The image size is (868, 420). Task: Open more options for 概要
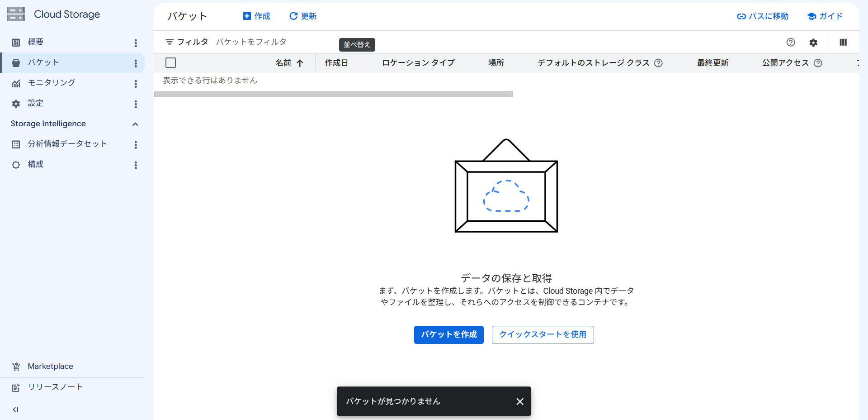coord(136,43)
